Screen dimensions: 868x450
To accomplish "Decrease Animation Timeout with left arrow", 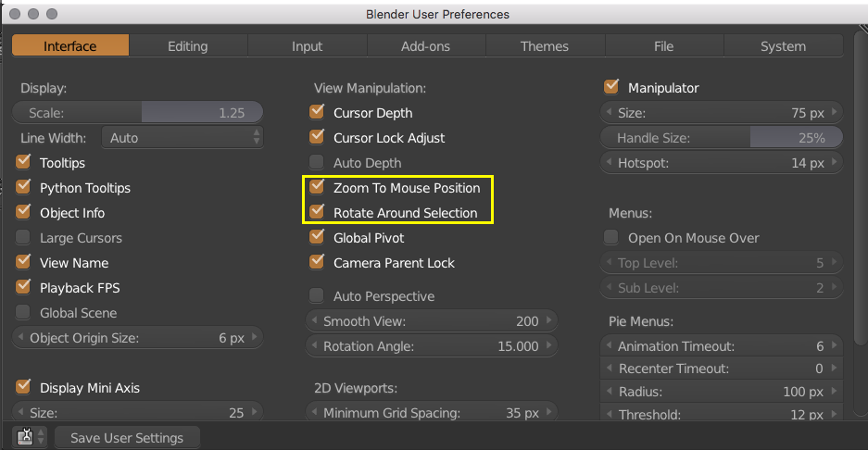I will 608,346.
